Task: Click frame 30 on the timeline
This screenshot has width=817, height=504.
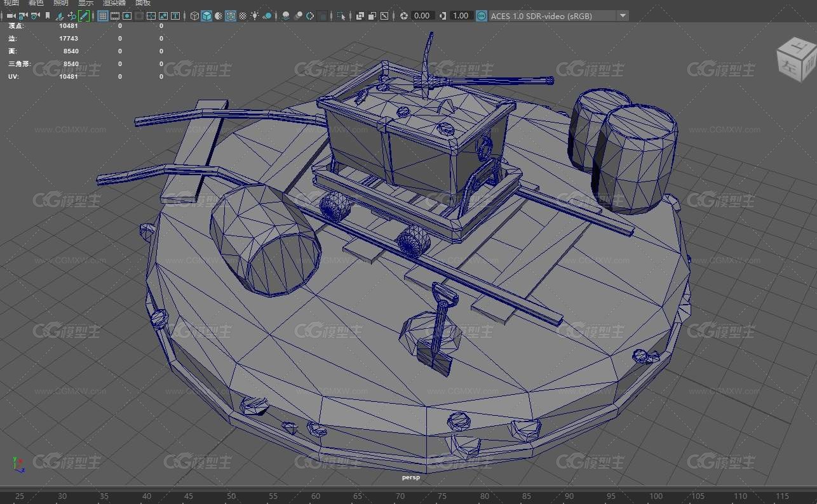Action: pos(62,496)
